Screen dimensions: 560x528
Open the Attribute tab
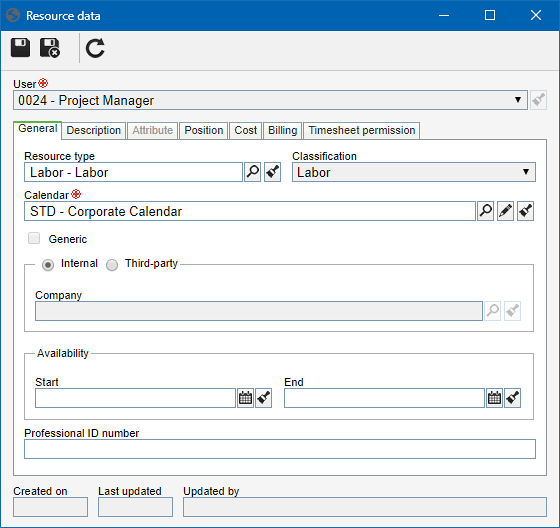click(x=152, y=130)
